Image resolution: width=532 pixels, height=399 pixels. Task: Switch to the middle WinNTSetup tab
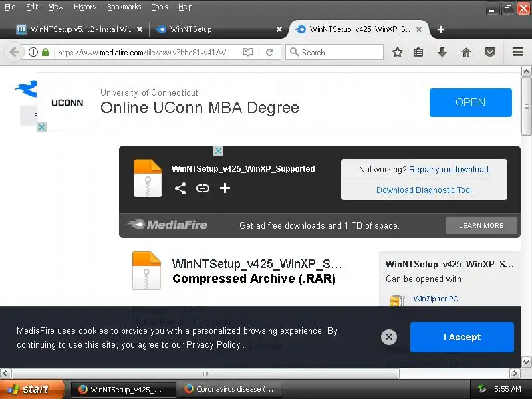click(217, 29)
